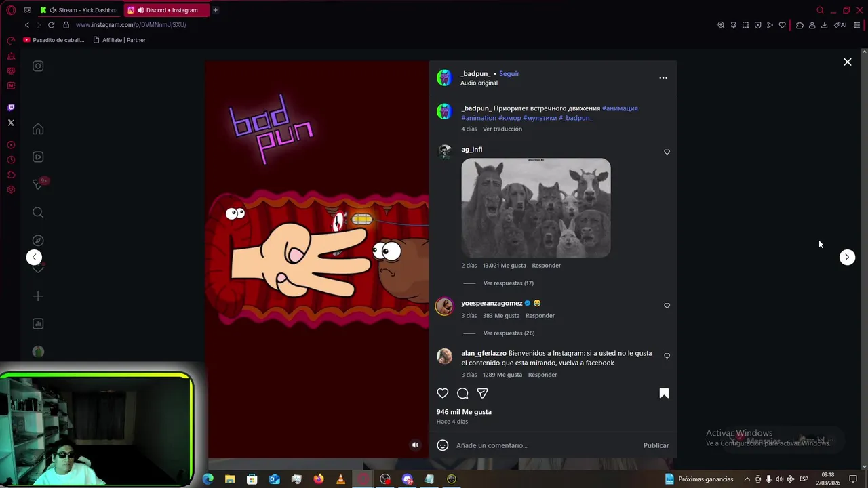Open #анимация hashtag link
The width and height of the screenshot is (868, 488).
620,108
